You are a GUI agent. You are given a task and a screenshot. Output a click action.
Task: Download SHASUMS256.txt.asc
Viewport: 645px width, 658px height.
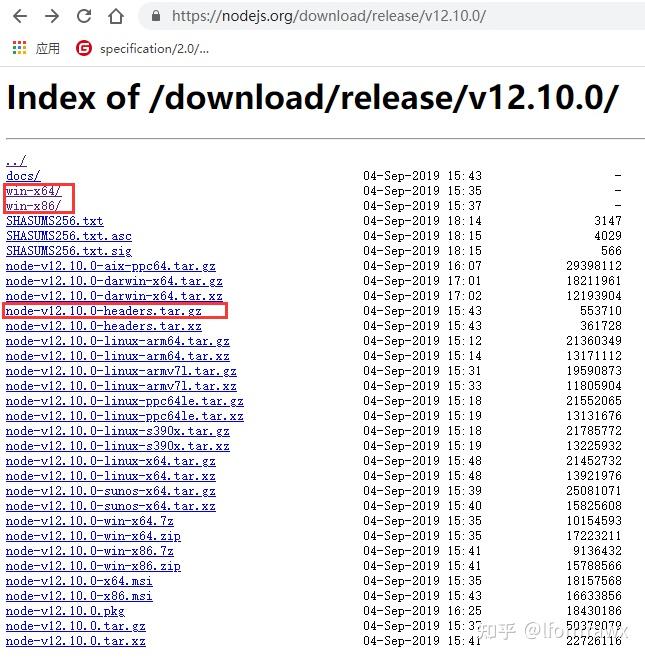tap(69, 236)
